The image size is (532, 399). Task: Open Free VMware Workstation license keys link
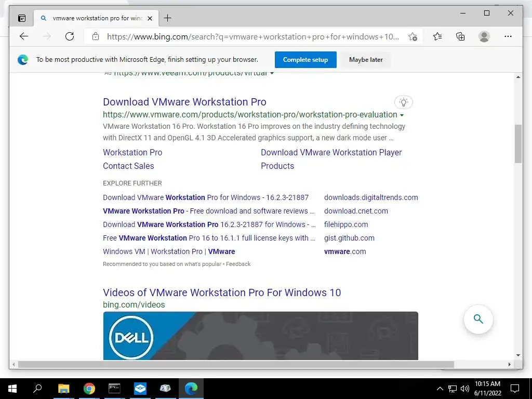click(x=209, y=238)
